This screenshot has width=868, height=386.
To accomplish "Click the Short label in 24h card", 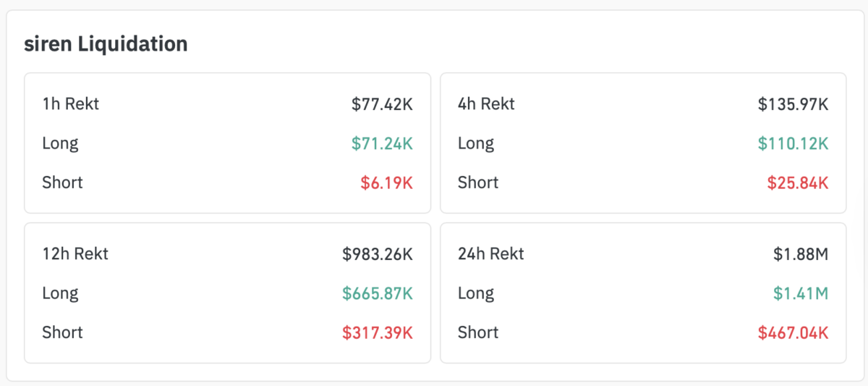I will pyautogui.click(x=478, y=332).
